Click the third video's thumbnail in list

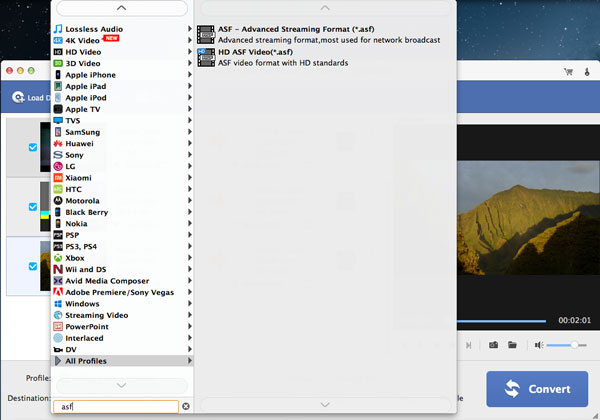coord(45,266)
